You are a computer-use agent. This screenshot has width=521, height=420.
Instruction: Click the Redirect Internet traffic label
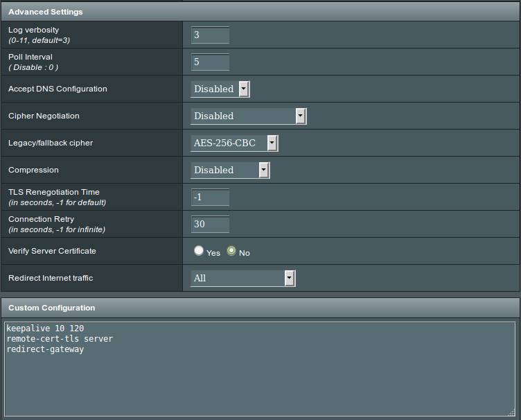pos(51,278)
